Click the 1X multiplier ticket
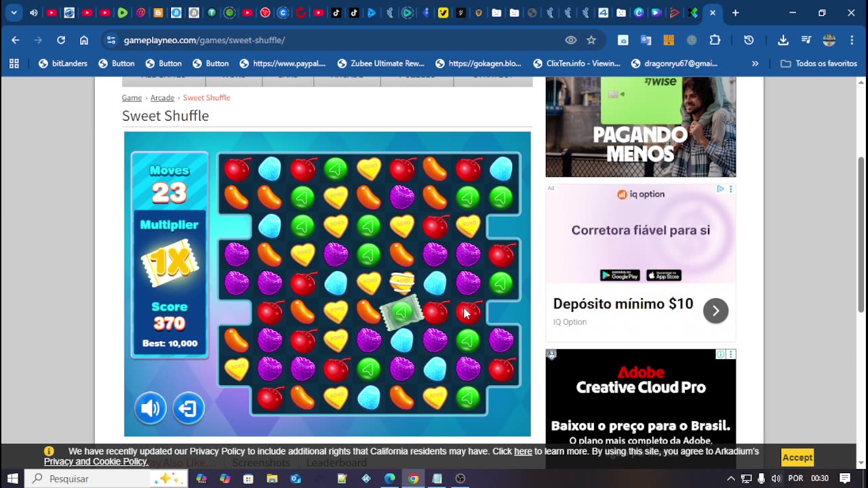 point(170,262)
